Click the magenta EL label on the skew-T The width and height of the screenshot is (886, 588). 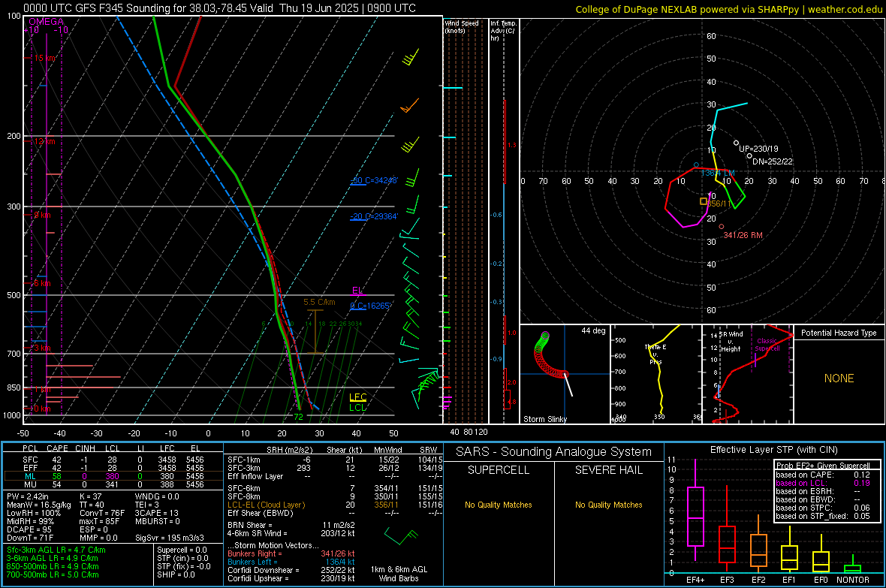tap(357, 291)
